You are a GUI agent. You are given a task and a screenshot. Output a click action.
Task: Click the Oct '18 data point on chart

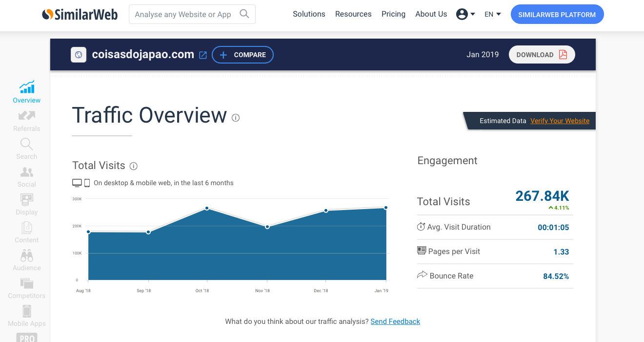(x=207, y=208)
